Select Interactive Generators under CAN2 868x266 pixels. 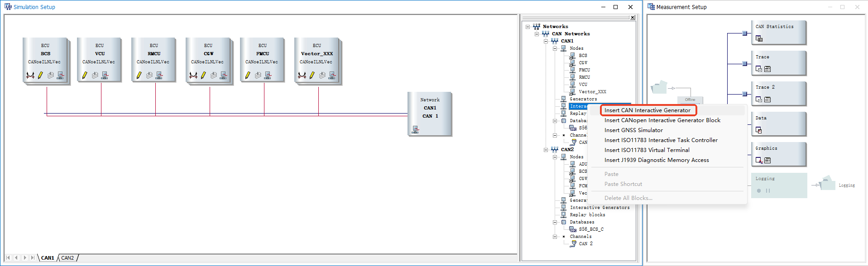pos(599,208)
